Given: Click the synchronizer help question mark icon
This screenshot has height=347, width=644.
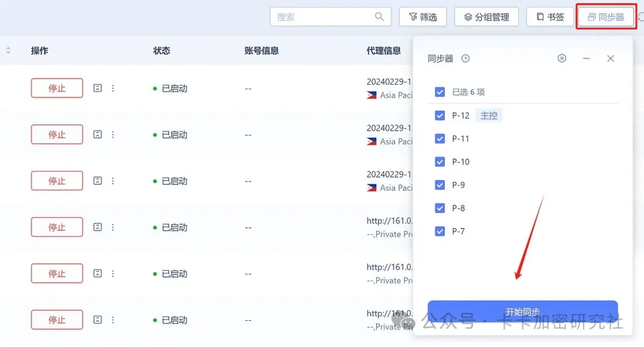Looking at the screenshot, I should (x=466, y=58).
